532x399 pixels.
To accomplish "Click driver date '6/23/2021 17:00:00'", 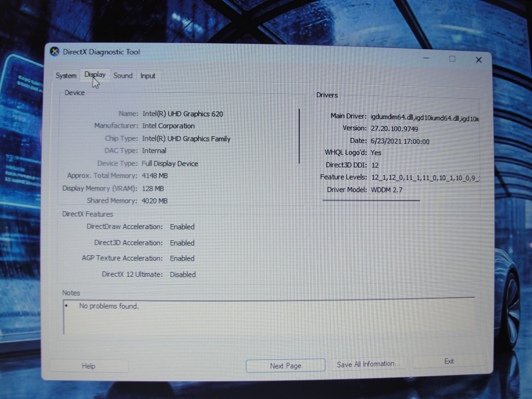I will pos(400,141).
